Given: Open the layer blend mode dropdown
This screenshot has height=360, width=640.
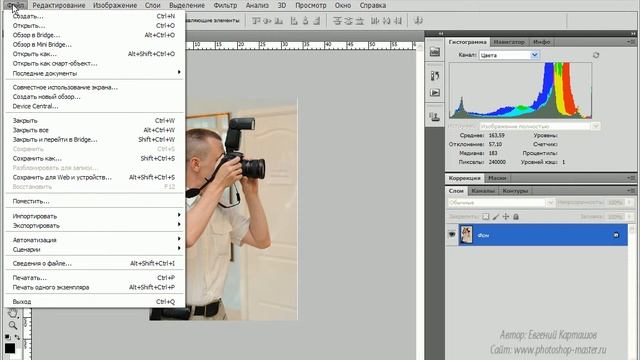Looking at the screenshot, I should [x=501, y=202].
